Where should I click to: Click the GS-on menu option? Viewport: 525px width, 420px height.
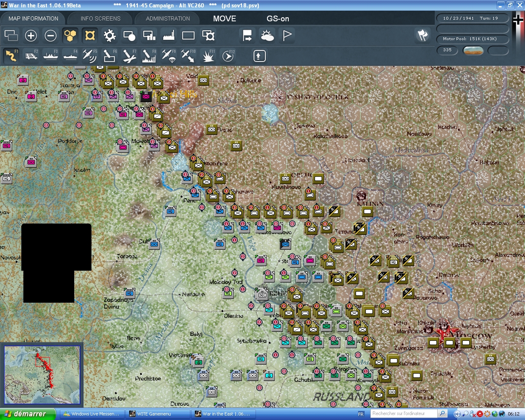coord(278,18)
